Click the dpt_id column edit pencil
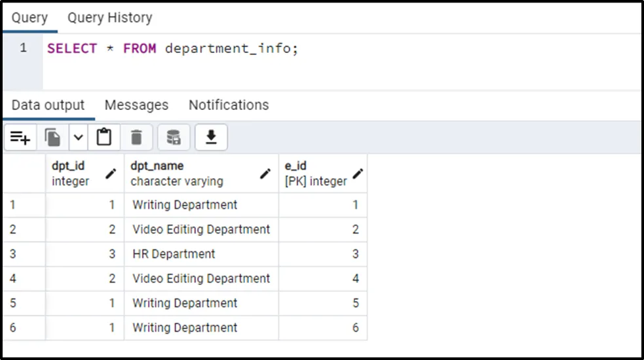This screenshot has width=644, height=360. click(x=111, y=173)
